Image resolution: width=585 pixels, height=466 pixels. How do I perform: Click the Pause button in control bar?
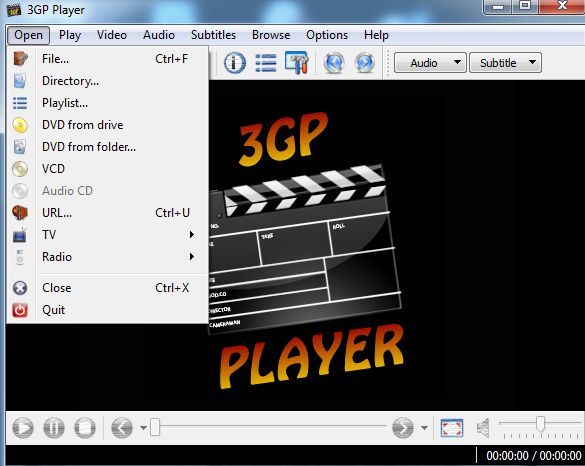click(54, 428)
